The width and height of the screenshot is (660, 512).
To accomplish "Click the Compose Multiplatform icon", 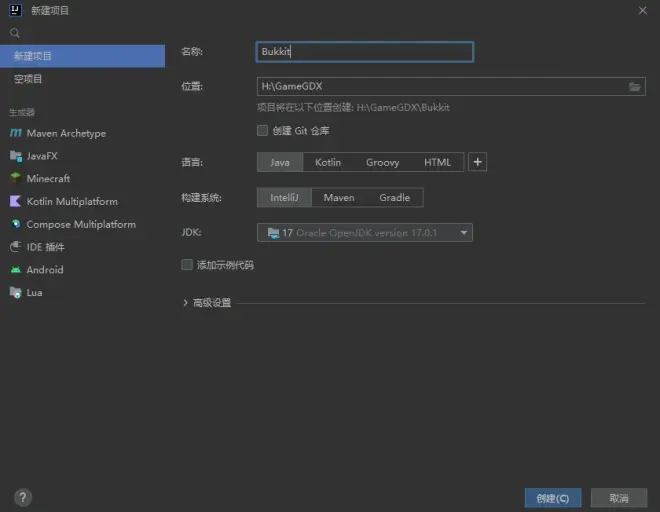I will click(16, 224).
